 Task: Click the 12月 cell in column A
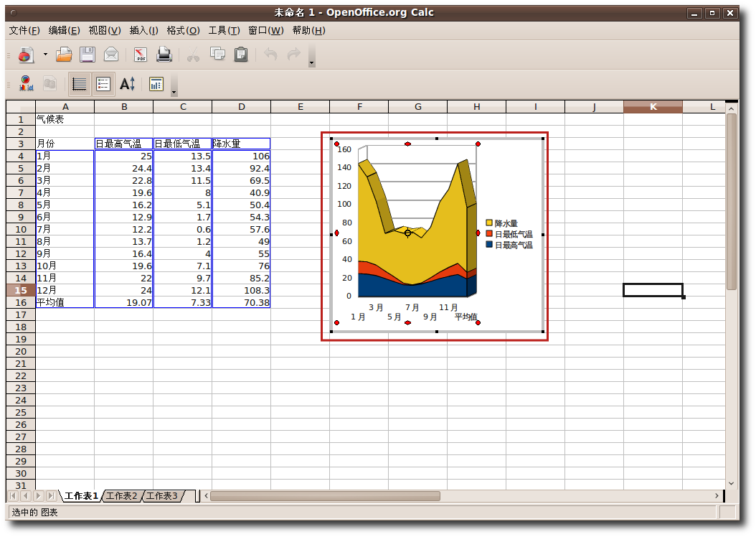(x=65, y=290)
